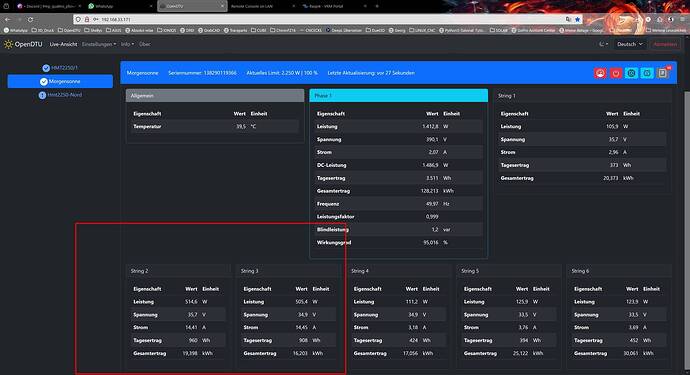
Task: Open the Info dropdown menu
Action: pyautogui.click(x=127, y=44)
